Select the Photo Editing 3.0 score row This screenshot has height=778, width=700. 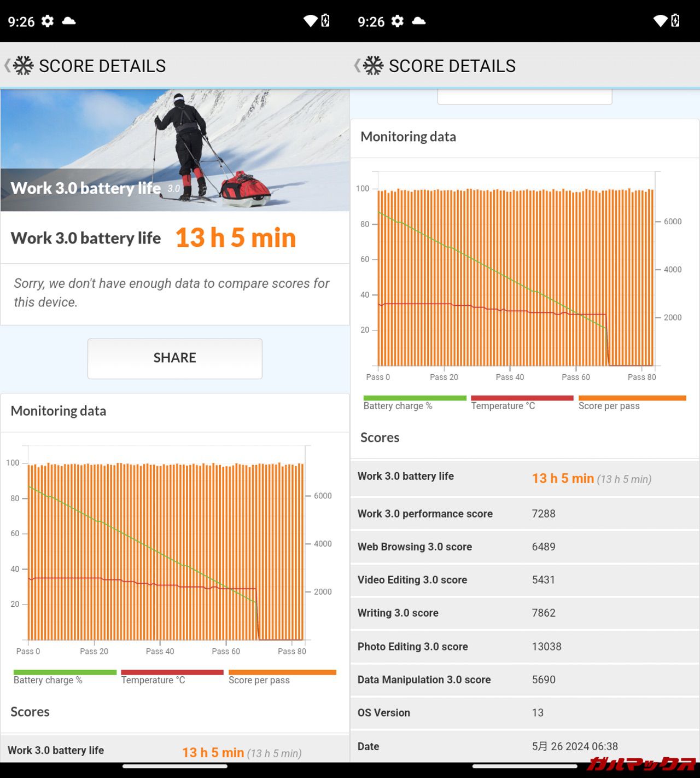coord(524,646)
